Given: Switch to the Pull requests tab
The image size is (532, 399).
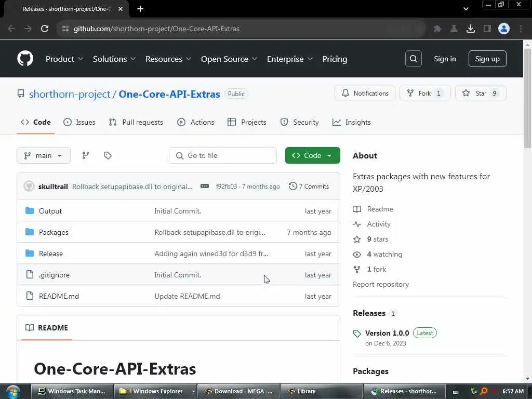Looking at the screenshot, I should click(x=136, y=122).
